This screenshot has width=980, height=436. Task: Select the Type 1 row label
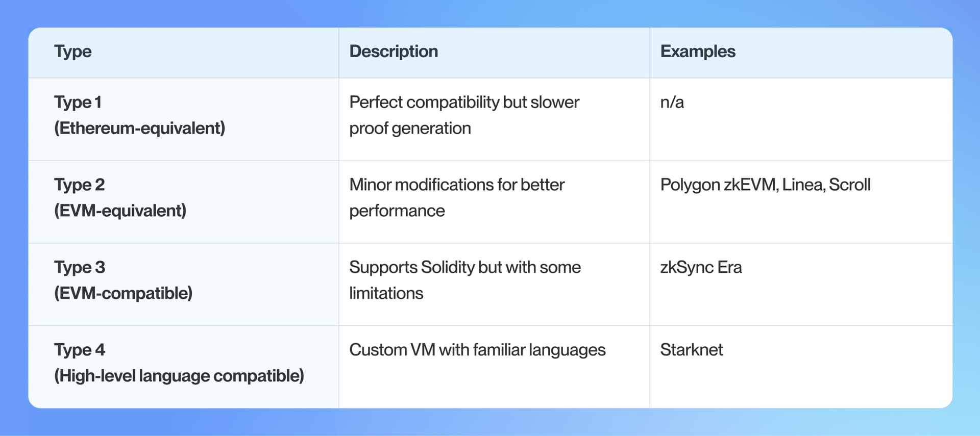pos(78,102)
